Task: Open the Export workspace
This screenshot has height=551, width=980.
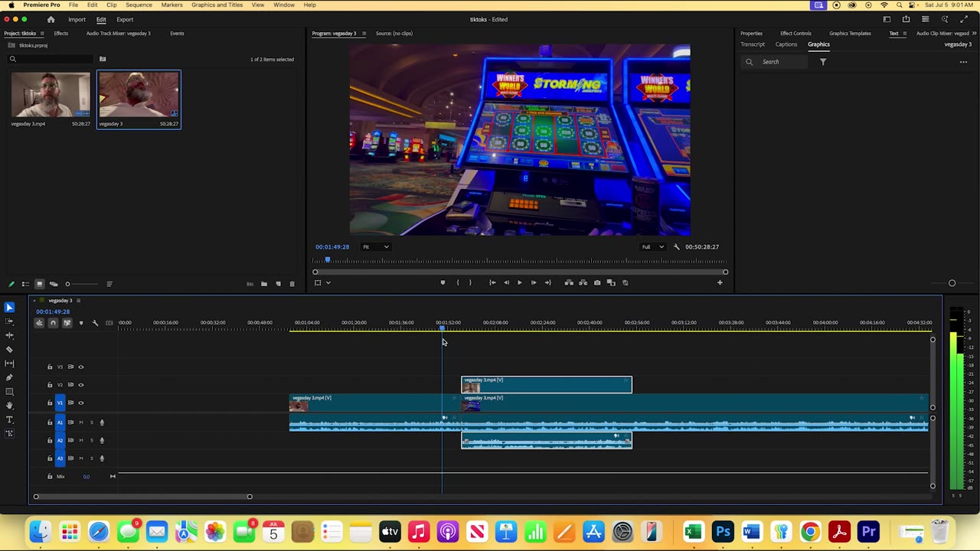Action: 125,19
